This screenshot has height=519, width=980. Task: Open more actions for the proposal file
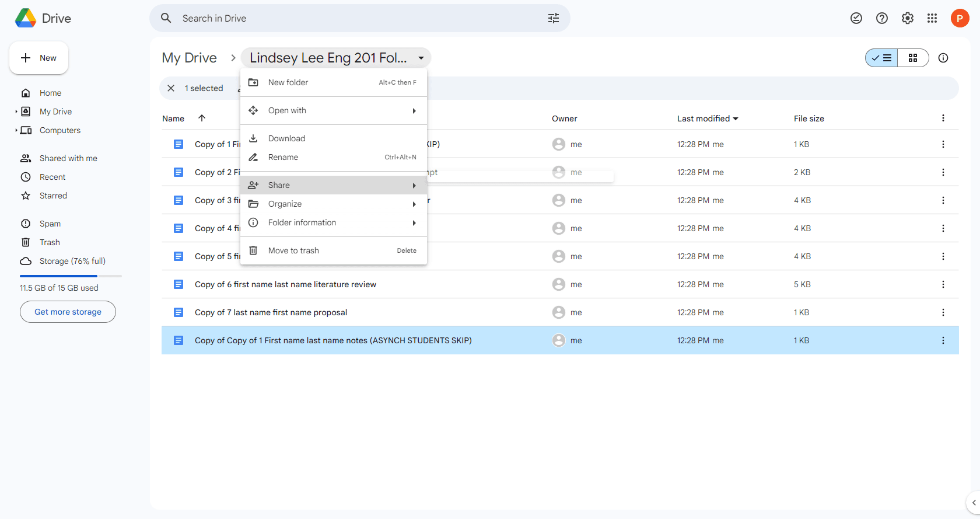point(943,312)
